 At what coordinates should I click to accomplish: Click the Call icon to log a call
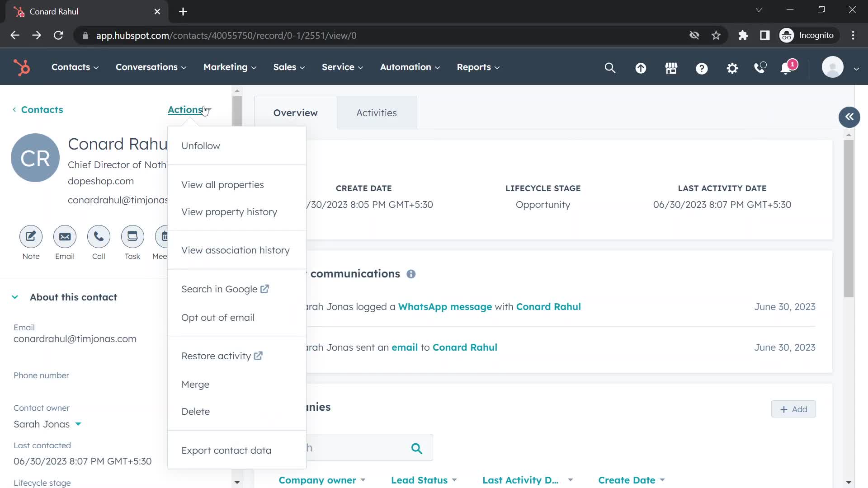[99, 237]
